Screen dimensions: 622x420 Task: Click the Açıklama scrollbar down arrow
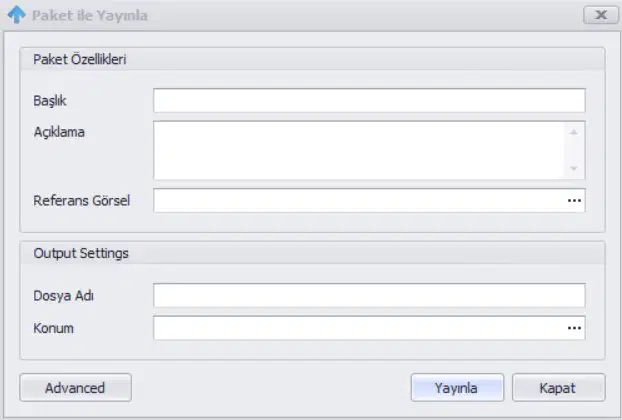point(574,169)
